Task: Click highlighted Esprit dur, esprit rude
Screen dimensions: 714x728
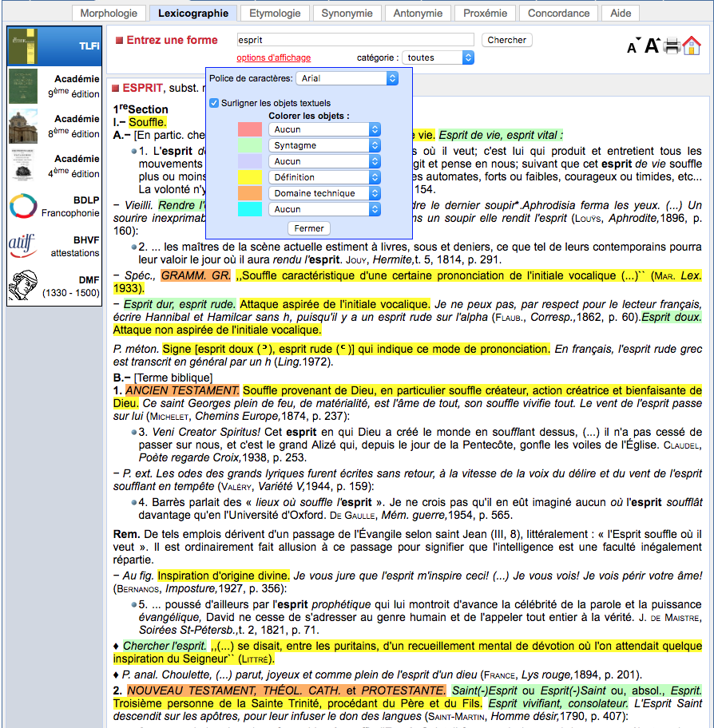Action: (180, 305)
